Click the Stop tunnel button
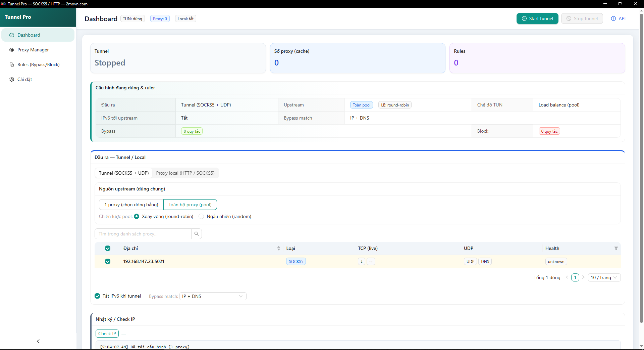 (x=582, y=18)
